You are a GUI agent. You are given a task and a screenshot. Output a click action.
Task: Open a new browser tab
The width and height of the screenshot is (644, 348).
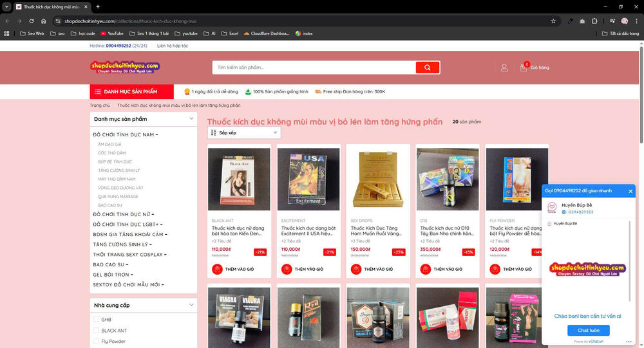pyautogui.click(x=98, y=6)
